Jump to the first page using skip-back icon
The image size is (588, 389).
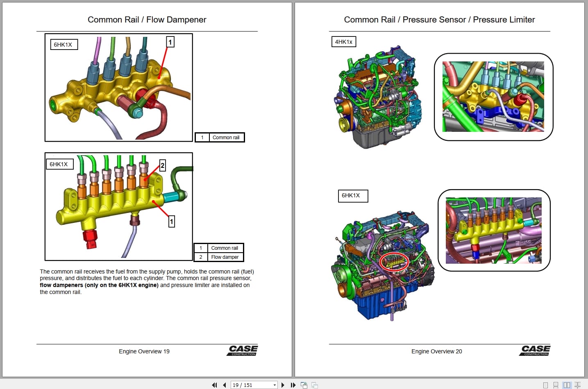click(x=215, y=384)
